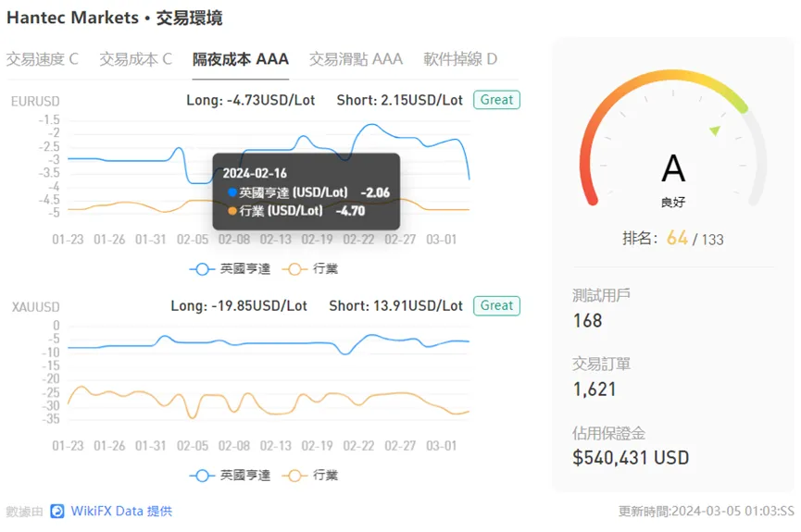The width and height of the screenshot is (801, 532).
Task: Click the Great badge for EURUSD
Action: pyautogui.click(x=496, y=100)
